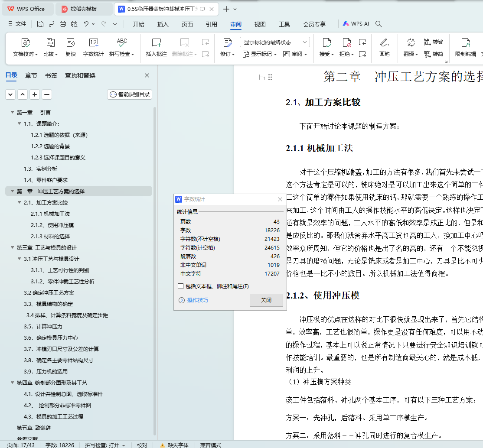The width and height of the screenshot is (483, 448).
Task: Remove outline entry with minus button
Action: click(x=47, y=94)
